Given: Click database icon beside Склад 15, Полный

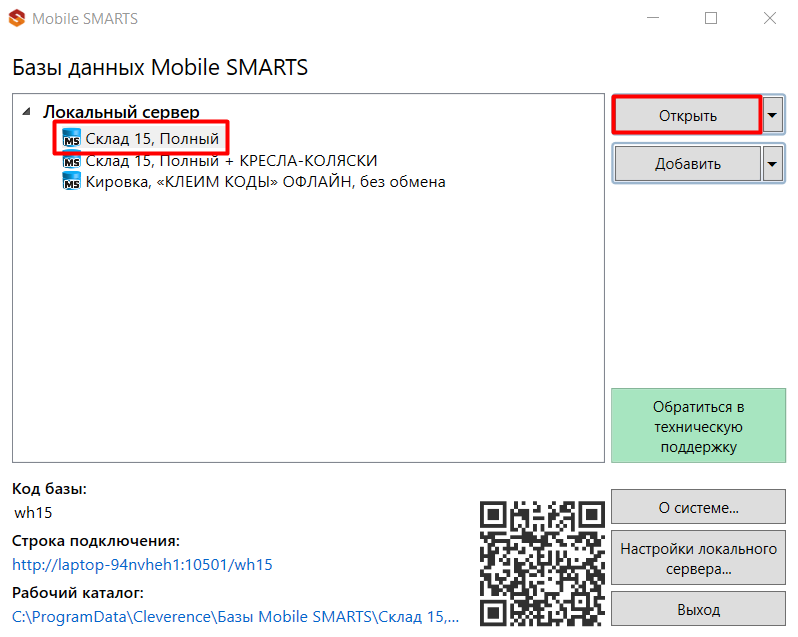Looking at the screenshot, I should coord(71,138).
